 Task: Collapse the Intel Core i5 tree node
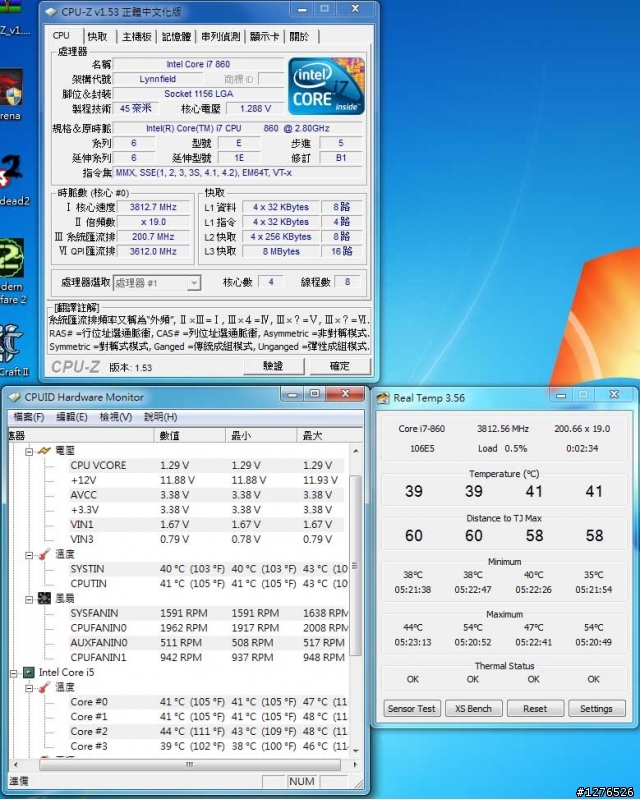tap(14, 673)
